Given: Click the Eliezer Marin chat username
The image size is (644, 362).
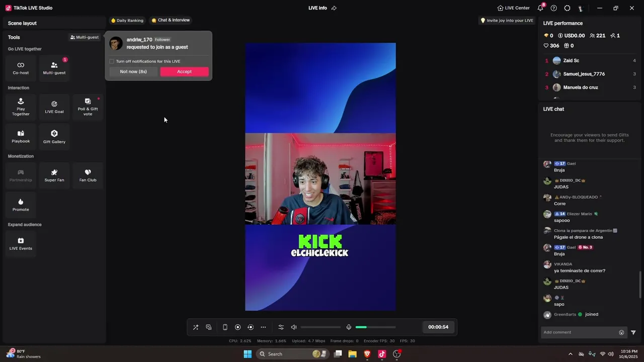Looking at the screenshot, I should tap(580, 214).
